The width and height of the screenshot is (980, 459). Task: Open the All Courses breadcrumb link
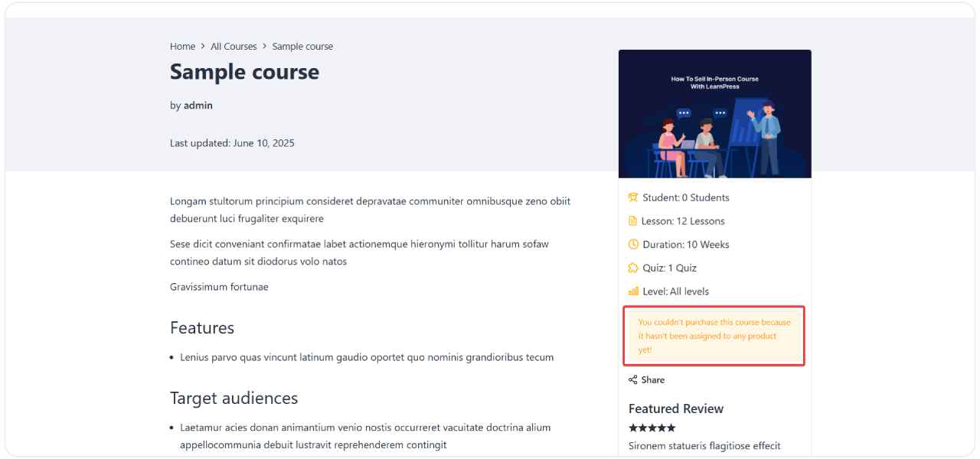point(234,46)
